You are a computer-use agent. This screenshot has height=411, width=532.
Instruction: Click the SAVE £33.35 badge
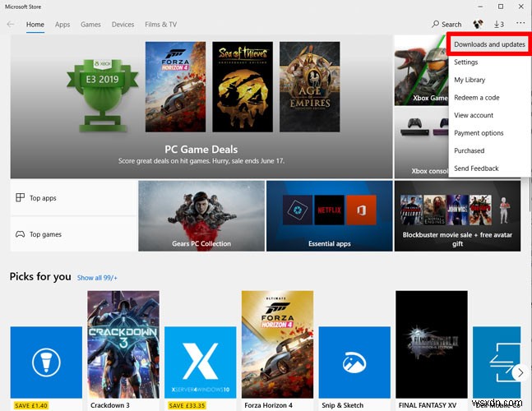(x=187, y=405)
